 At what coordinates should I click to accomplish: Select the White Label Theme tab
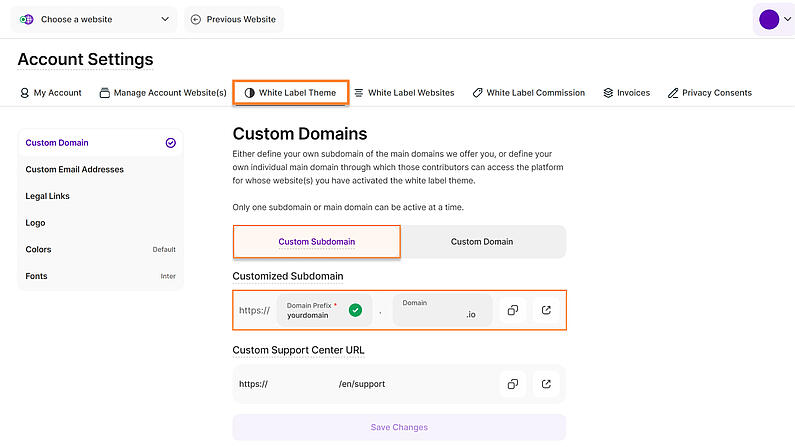pos(291,93)
